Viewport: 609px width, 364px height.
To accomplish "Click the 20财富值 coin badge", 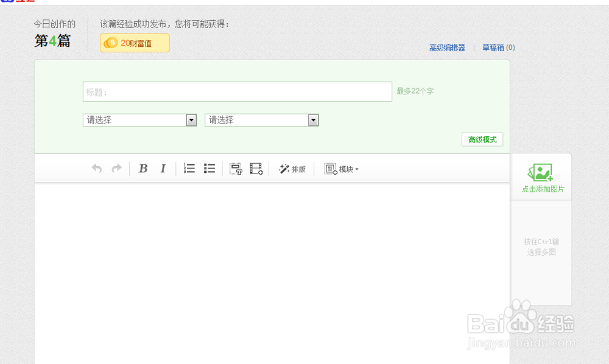I will 135,43.
